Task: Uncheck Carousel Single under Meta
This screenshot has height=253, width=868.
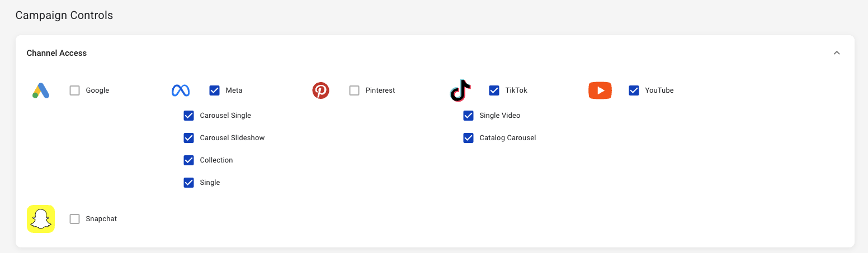Action: 189,116
